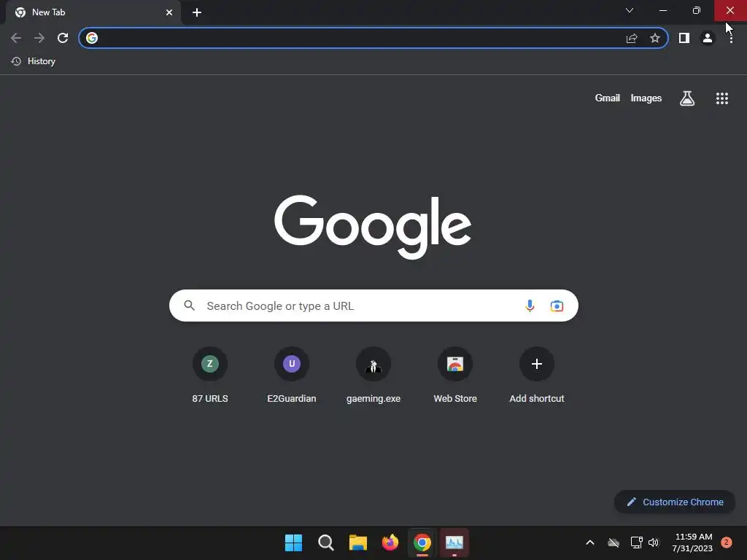This screenshot has width=747, height=560.
Task: Click the Google logo
Action: click(x=373, y=227)
